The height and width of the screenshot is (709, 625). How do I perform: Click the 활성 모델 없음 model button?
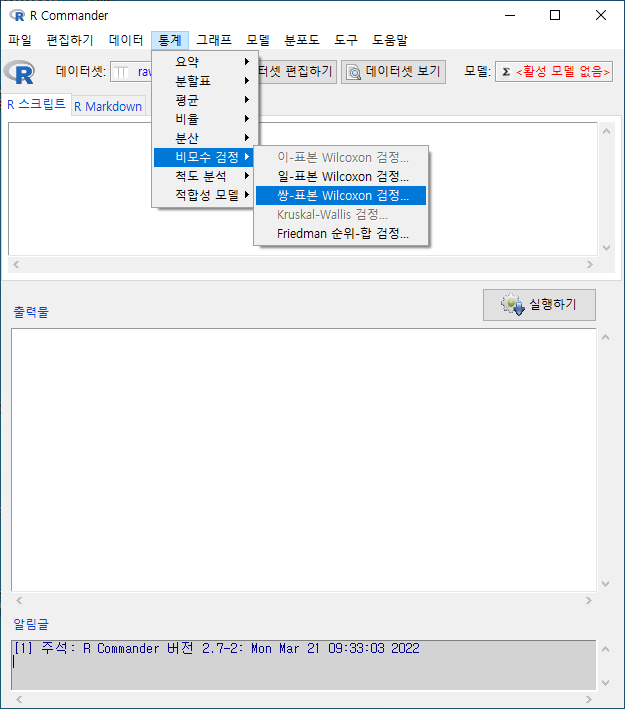[x=554, y=72]
